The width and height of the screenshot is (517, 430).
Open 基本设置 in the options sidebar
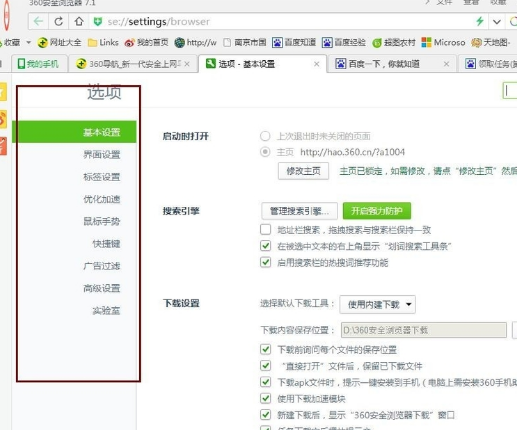point(74,132)
